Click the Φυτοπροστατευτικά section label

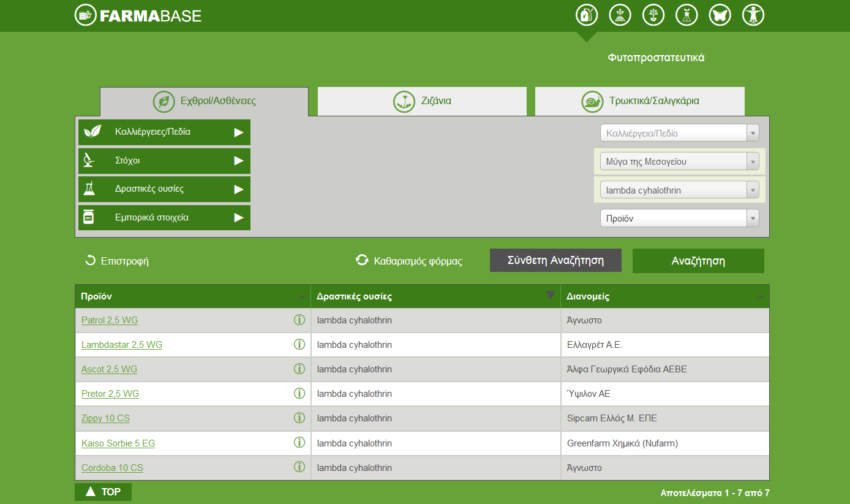pos(656,58)
